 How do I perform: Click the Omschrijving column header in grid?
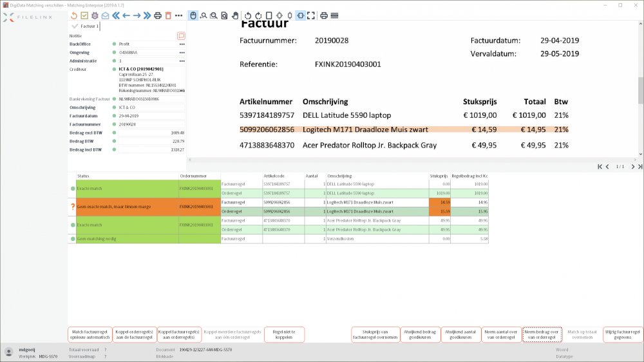point(377,176)
